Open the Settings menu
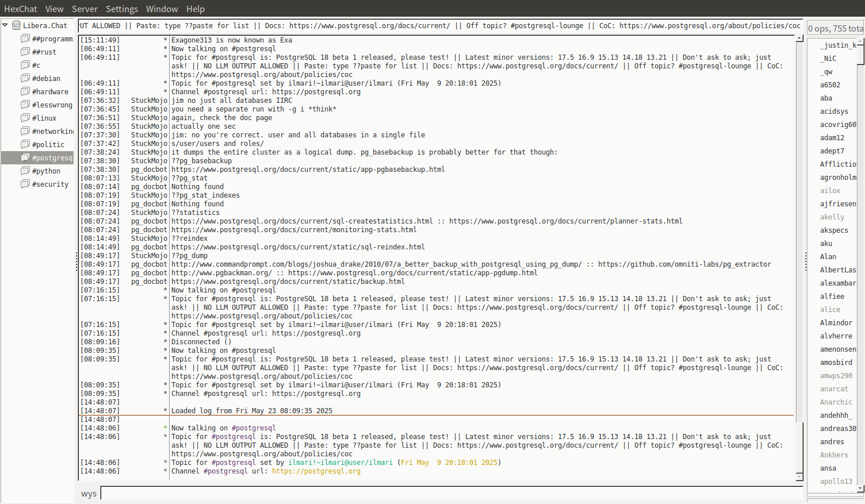Image resolution: width=865 pixels, height=504 pixels. pos(121,9)
